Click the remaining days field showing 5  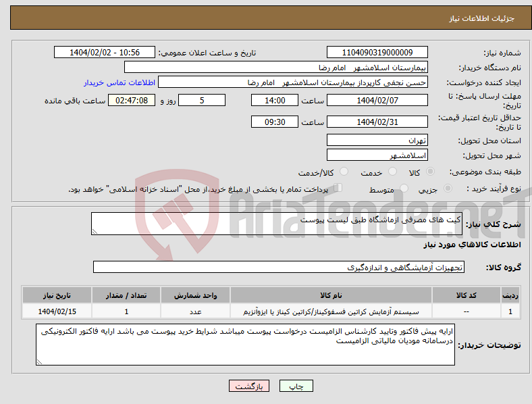click(x=202, y=100)
